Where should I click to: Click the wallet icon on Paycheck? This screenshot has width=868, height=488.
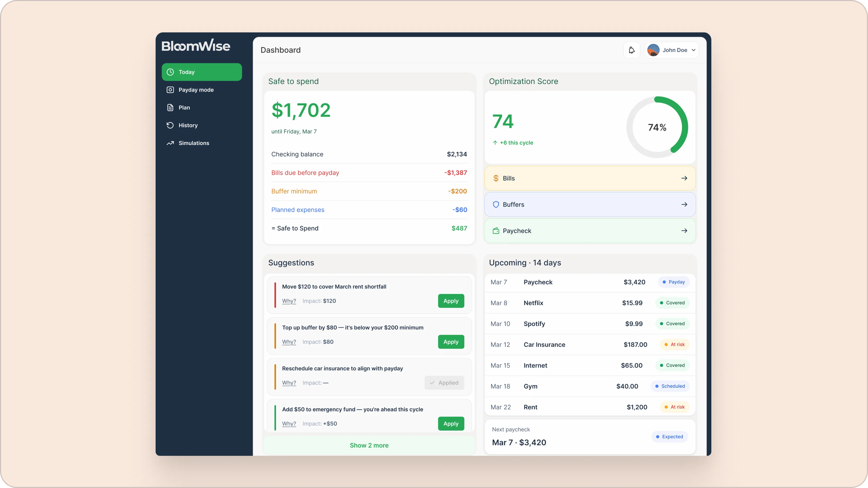click(496, 231)
